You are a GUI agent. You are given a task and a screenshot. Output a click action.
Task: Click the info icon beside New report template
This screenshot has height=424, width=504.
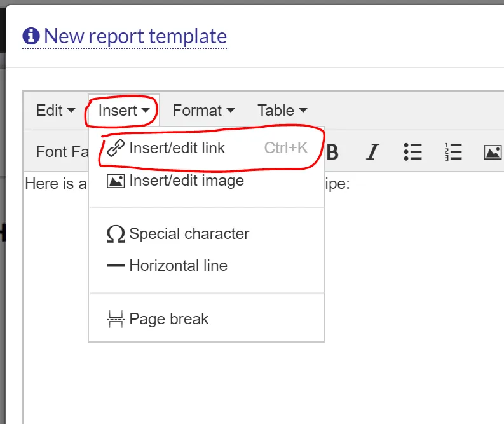[31, 36]
